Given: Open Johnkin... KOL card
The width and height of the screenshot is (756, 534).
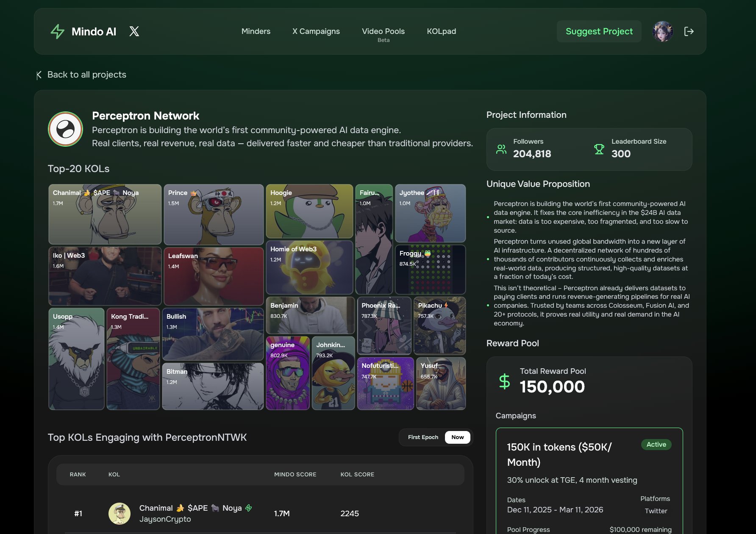Looking at the screenshot, I should tap(333, 373).
